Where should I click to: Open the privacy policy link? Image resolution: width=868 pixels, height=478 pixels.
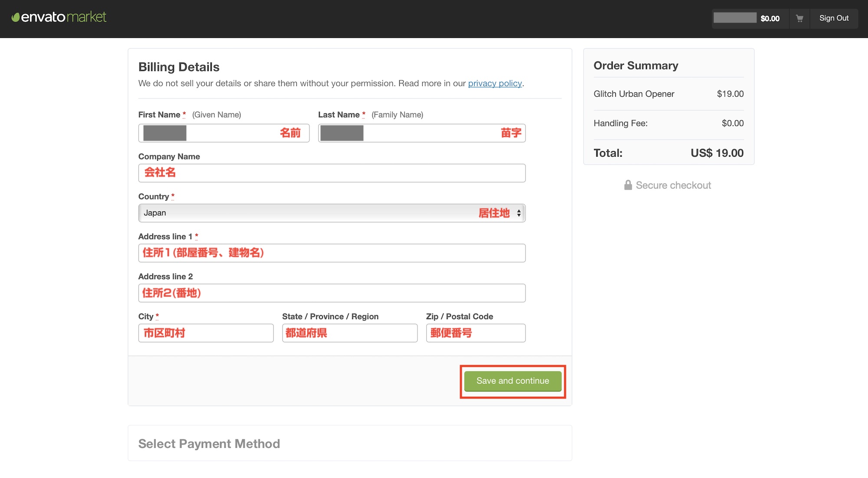pyautogui.click(x=494, y=83)
